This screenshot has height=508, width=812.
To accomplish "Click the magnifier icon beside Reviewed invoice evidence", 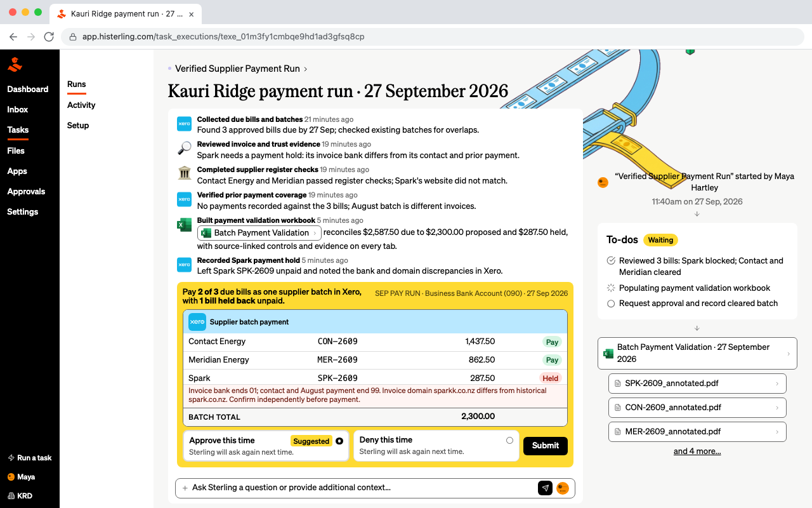I will [184, 149].
